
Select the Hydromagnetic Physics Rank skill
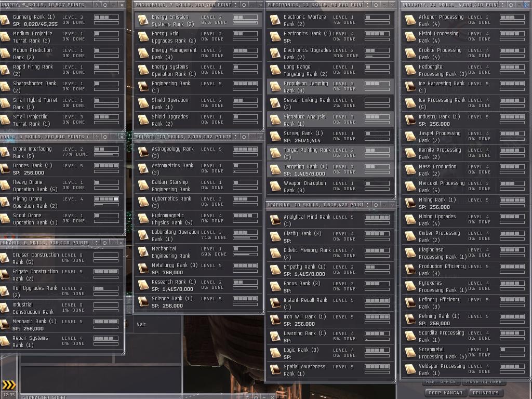pyautogui.click(x=198, y=219)
